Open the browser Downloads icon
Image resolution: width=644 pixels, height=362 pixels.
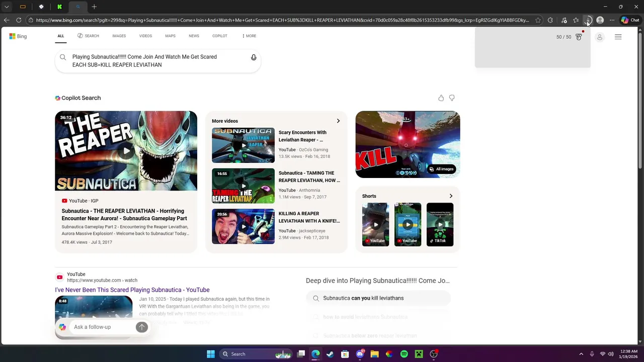(588, 20)
